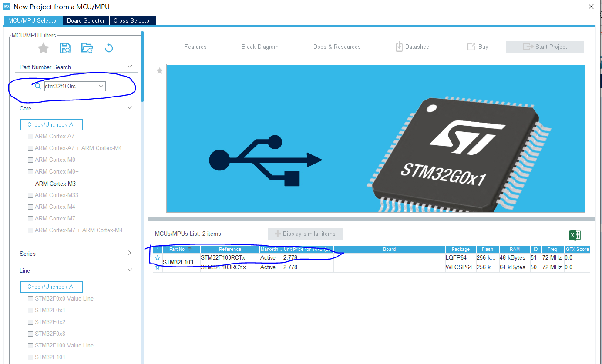
Task: Click the Datasheet button label
Action: [x=418, y=47]
